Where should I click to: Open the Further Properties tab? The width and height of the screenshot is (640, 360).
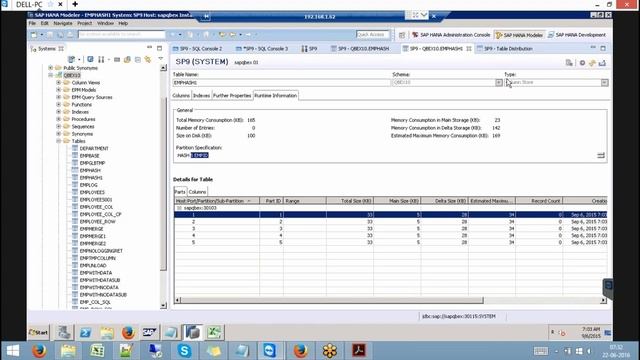pos(232,96)
